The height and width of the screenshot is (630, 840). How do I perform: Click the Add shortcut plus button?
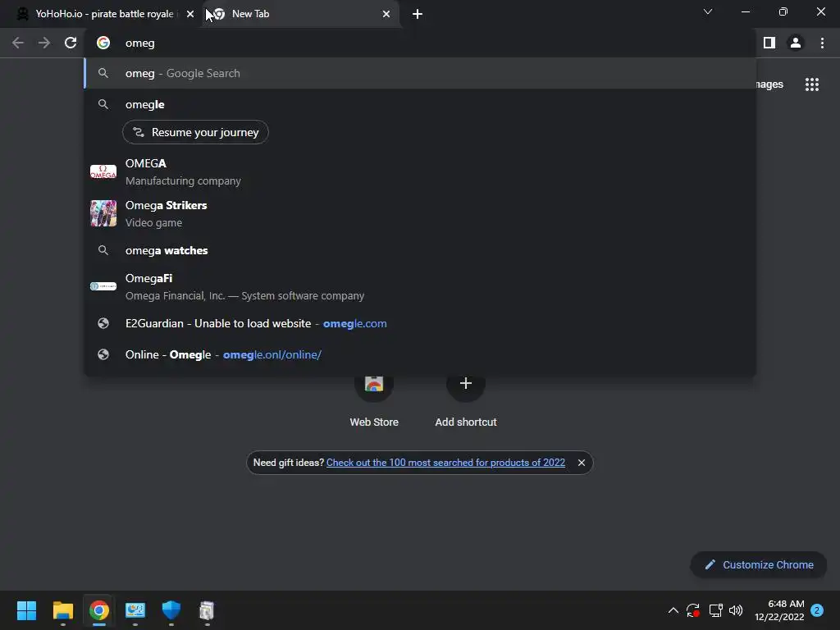click(x=466, y=384)
